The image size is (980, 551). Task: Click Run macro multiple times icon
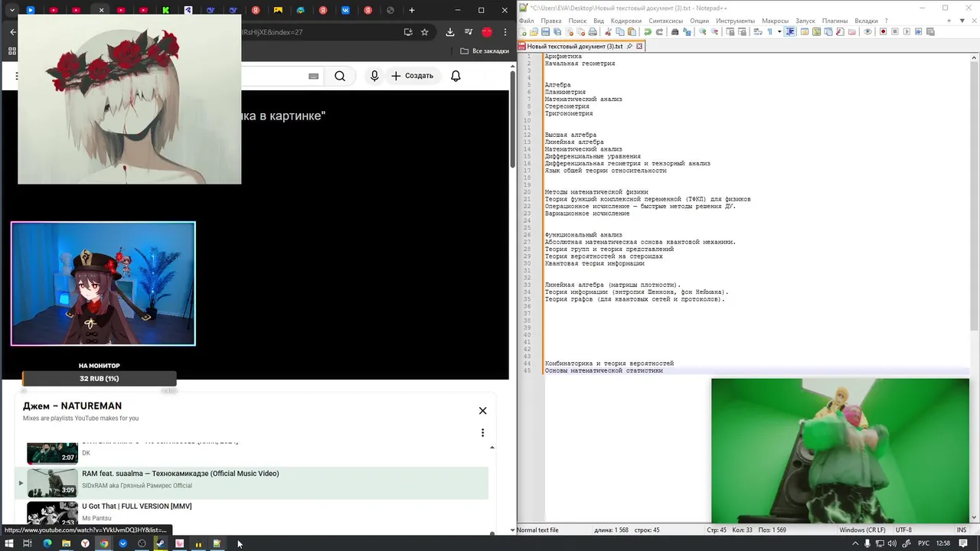(918, 31)
